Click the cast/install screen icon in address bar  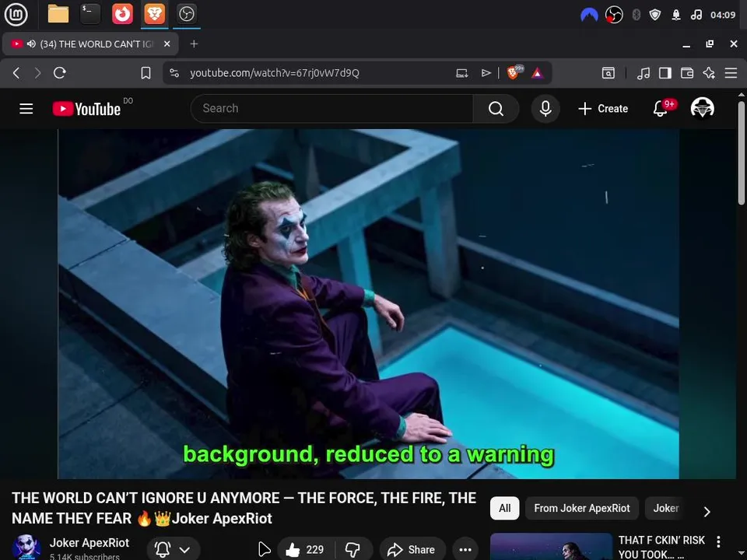coord(461,73)
